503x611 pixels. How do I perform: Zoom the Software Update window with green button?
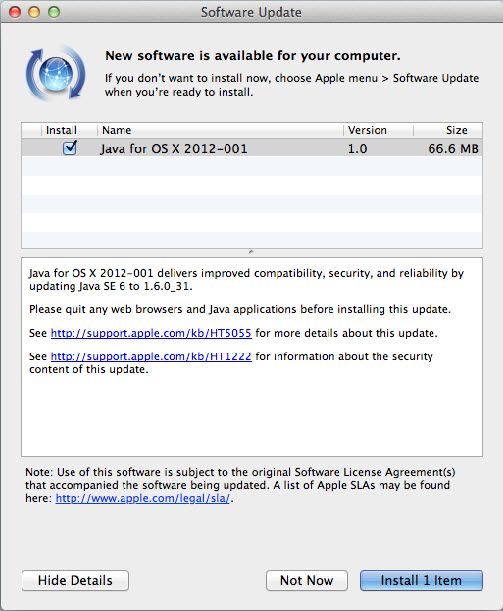54,12
